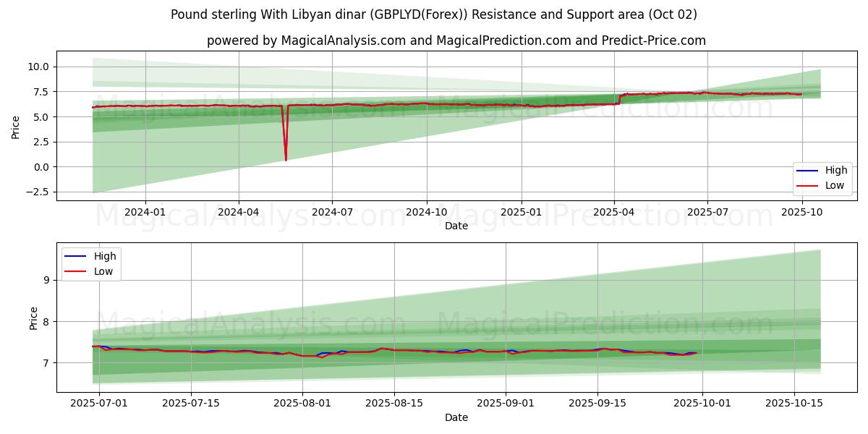
Task: Click the −2.5 value on top y-axis
Action: point(35,192)
